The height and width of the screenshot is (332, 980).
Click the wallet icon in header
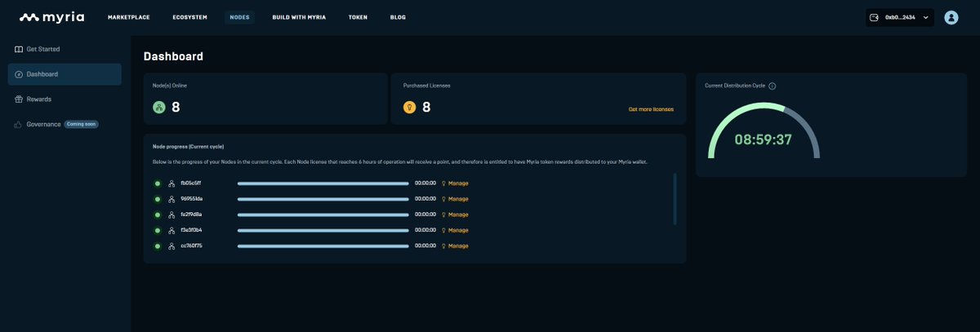point(875,17)
